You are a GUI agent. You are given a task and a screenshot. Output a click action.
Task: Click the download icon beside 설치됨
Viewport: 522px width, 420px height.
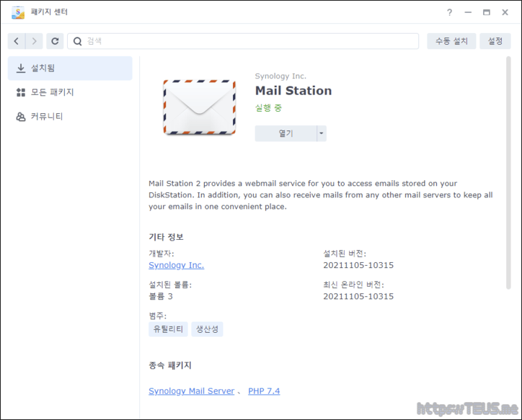click(21, 68)
